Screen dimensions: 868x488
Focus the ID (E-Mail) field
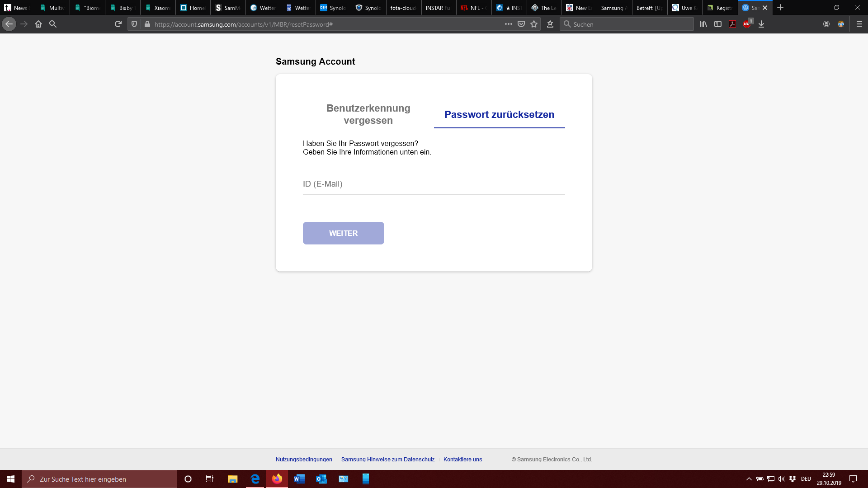(434, 184)
